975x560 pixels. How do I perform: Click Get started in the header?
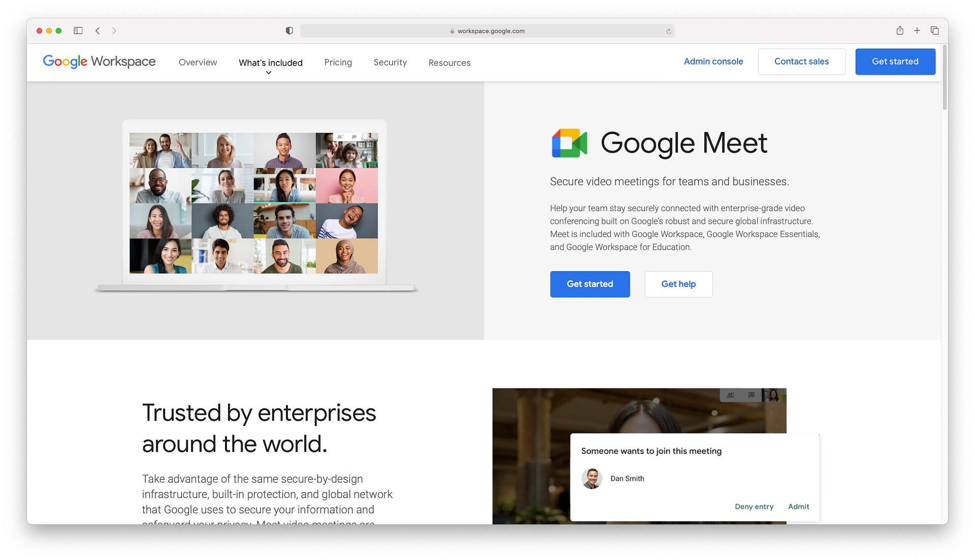(x=895, y=61)
